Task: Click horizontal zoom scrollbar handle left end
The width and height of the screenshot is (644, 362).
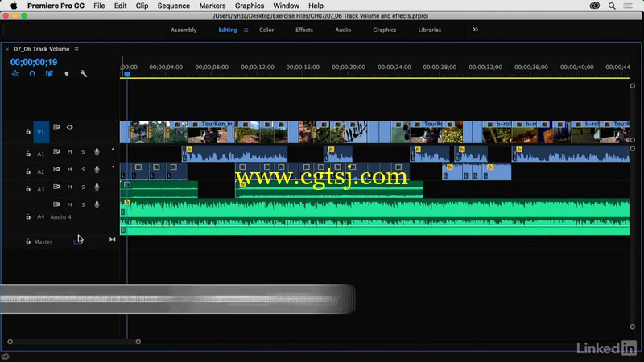Action: (x=10, y=341)
